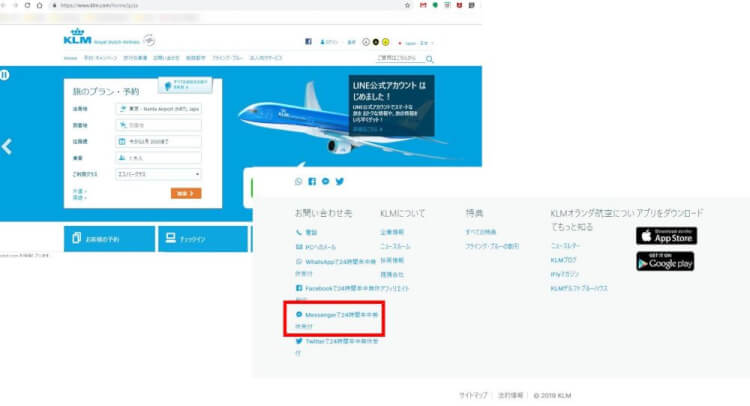Pause the hero banner slideshow

point(4,75)
